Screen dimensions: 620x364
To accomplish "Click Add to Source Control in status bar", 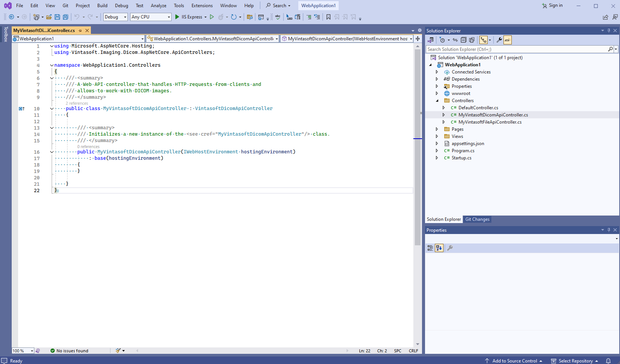I will (x=514, y=361).
